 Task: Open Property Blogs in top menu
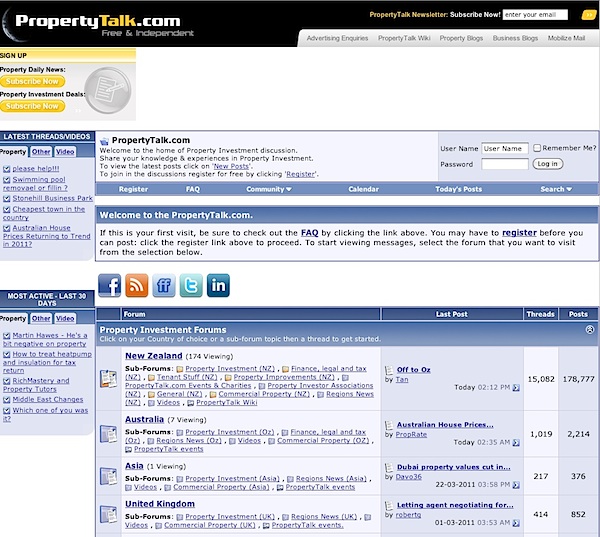tap(461, 38)
